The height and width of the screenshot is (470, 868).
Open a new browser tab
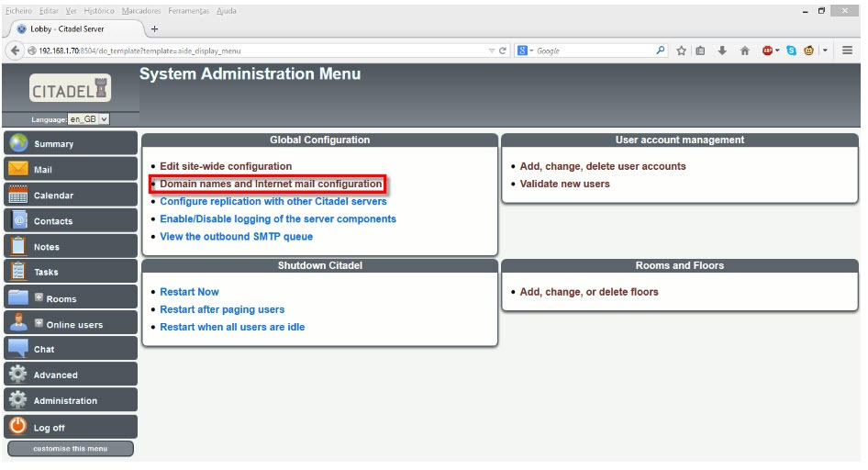[154, 29]
